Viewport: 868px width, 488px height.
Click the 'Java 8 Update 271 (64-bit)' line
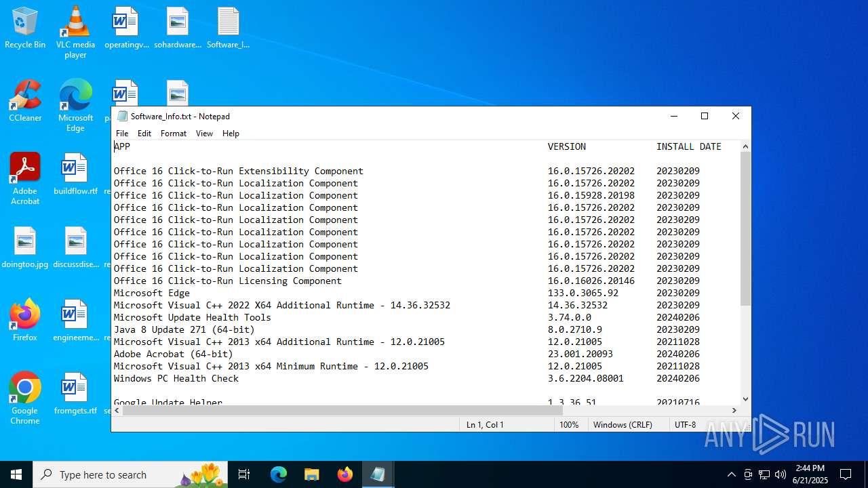[x=184, y=329]
